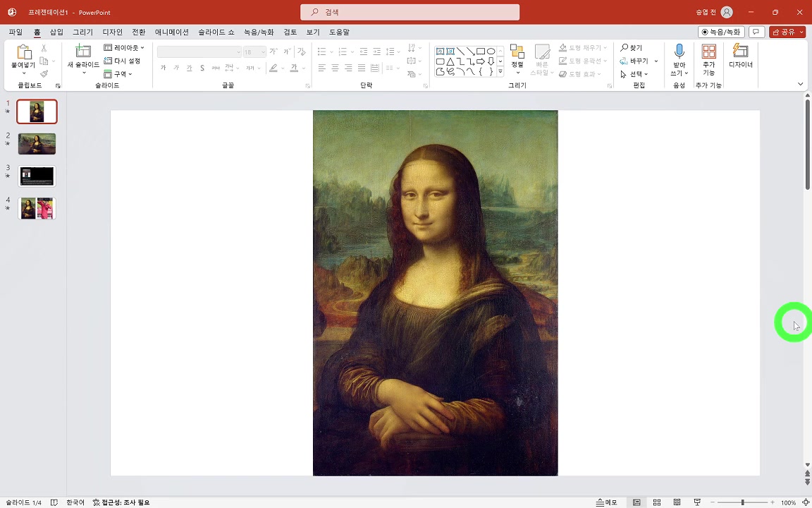Image resolution: width=812 pixels, height=508 pixels.
Task: Click the 공유 share button
Action: click(x=787, y=32)
